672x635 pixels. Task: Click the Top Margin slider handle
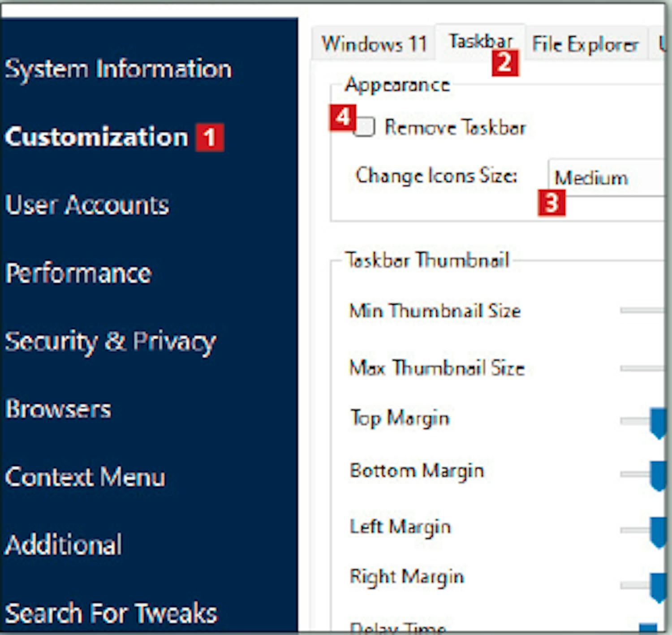point(658,422)
